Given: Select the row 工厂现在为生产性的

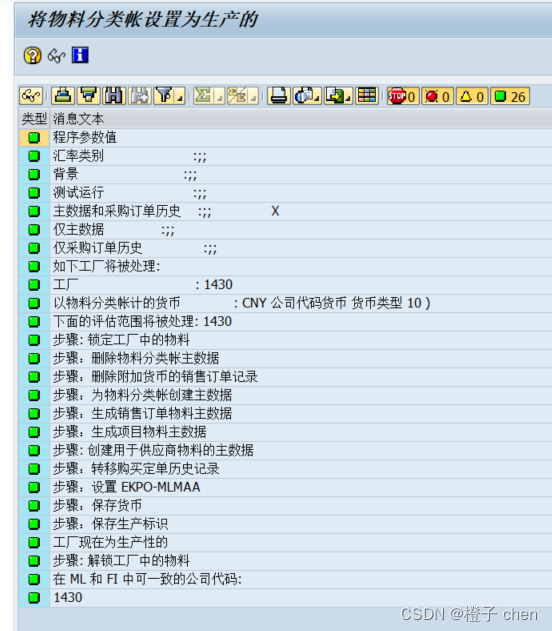Looking at the screenshot, I should coord(285,542).
